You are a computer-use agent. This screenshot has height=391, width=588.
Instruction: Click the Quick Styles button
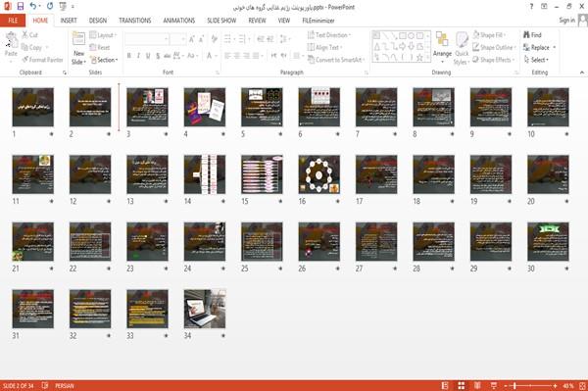462,49
